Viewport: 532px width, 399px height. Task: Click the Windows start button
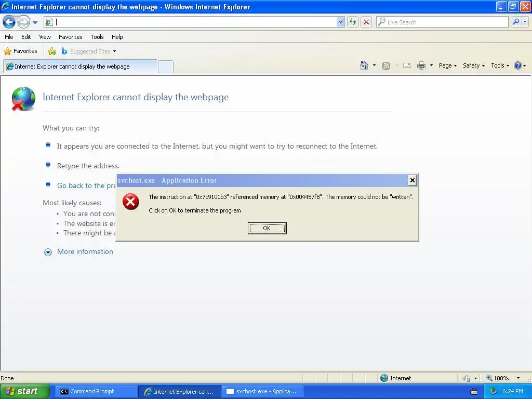pos(24,391)
